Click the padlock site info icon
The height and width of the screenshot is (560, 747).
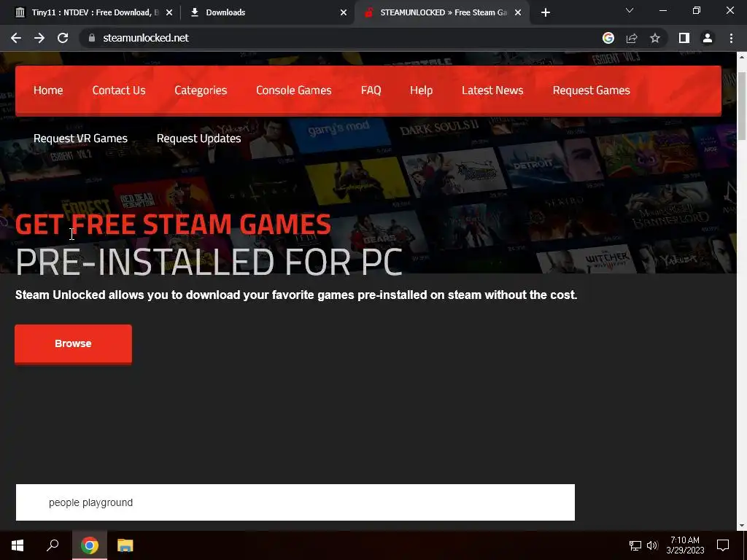tap(92, 38)
